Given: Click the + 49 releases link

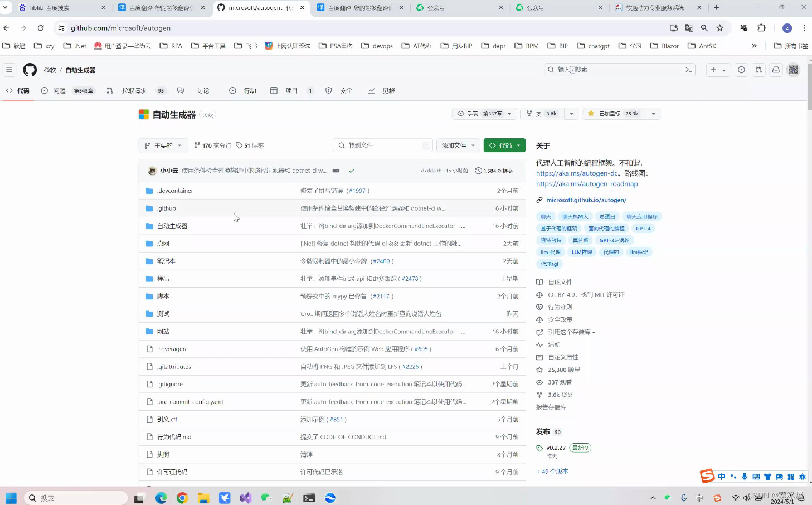Looking at the screenshot, I should (x=552, y=472).
